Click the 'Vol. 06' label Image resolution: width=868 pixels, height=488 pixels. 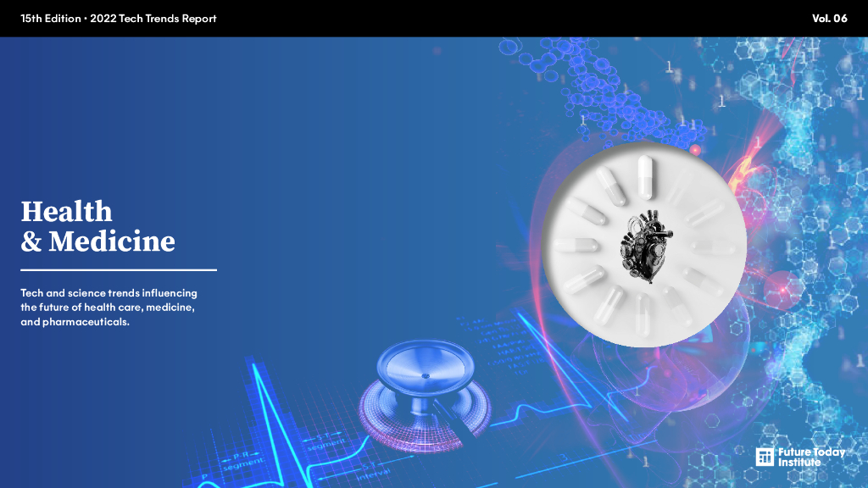pos(829,19)
